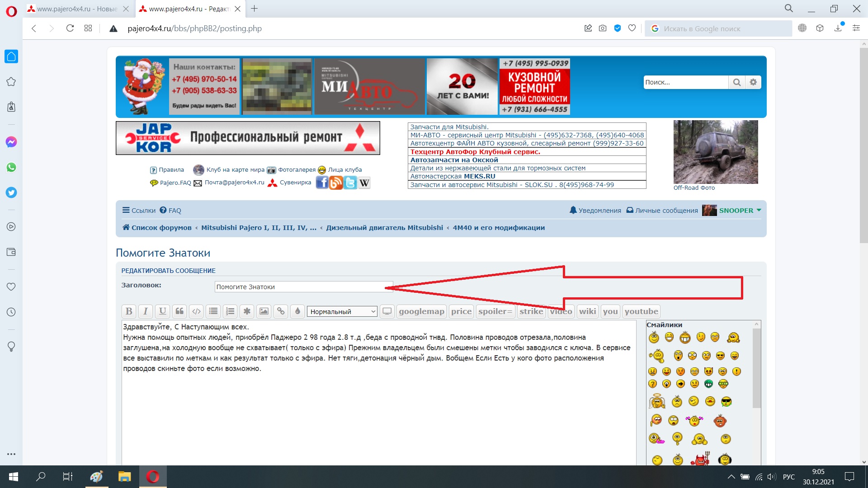Image resolution: width=868 pixels, height=488 pixels.
Task: Click the youtube BBCode button
Action: tap(641, 311)
